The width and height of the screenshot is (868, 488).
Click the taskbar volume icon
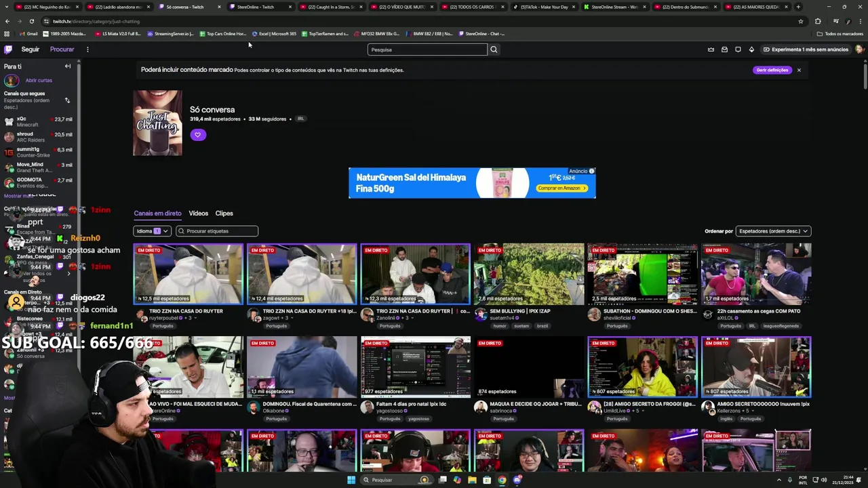824,480
